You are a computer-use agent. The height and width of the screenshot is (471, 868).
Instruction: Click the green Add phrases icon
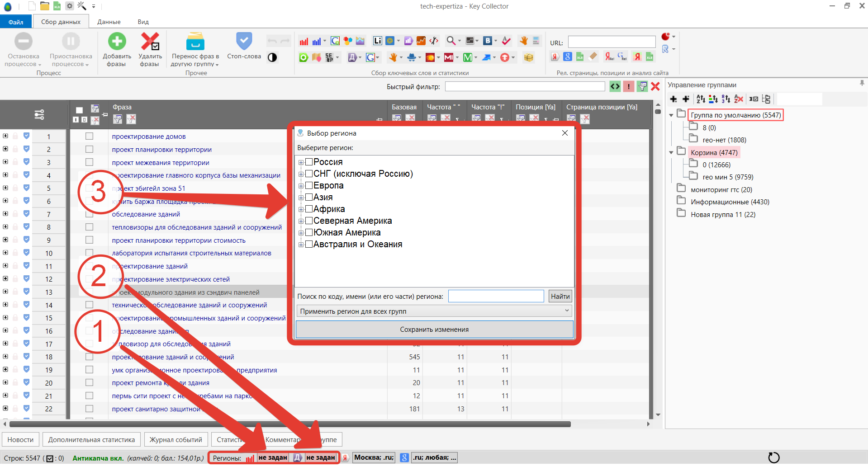coord(117,42)
